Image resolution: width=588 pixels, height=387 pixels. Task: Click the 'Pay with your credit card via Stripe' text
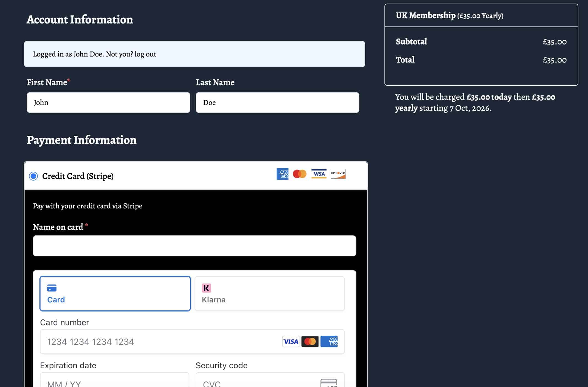click(x=87, y=206)
